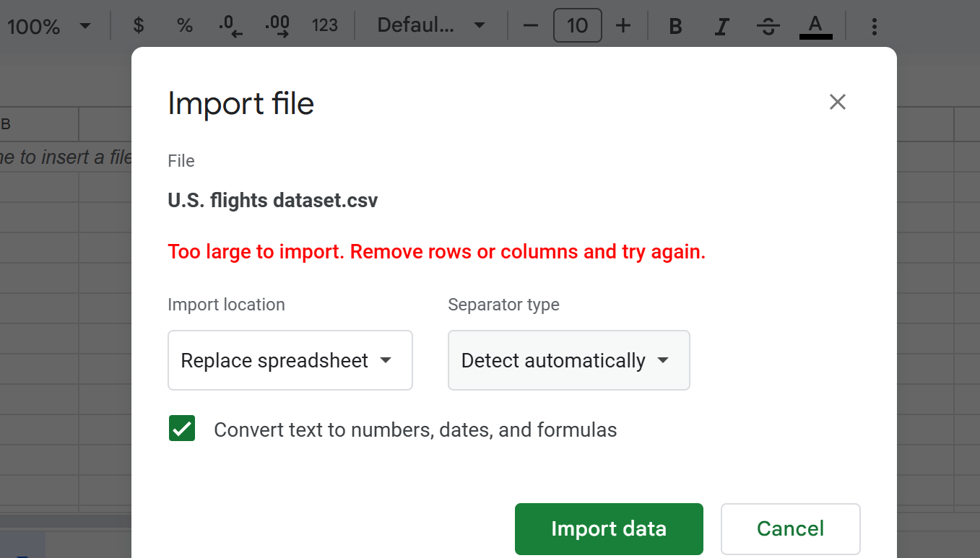Toggle italic formatting
Image resolution: width=980 pixels, height=558 pixels.
click(x=721, y=25)
